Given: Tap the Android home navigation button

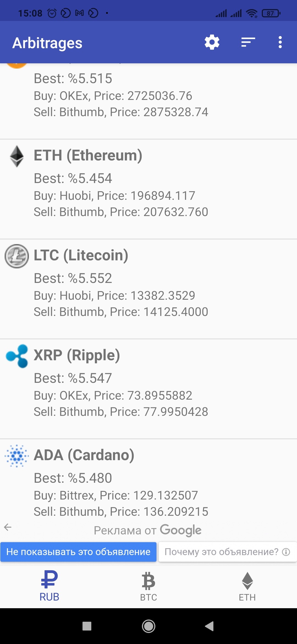Looking at the screenshot, I should click(x=148, y=626).
